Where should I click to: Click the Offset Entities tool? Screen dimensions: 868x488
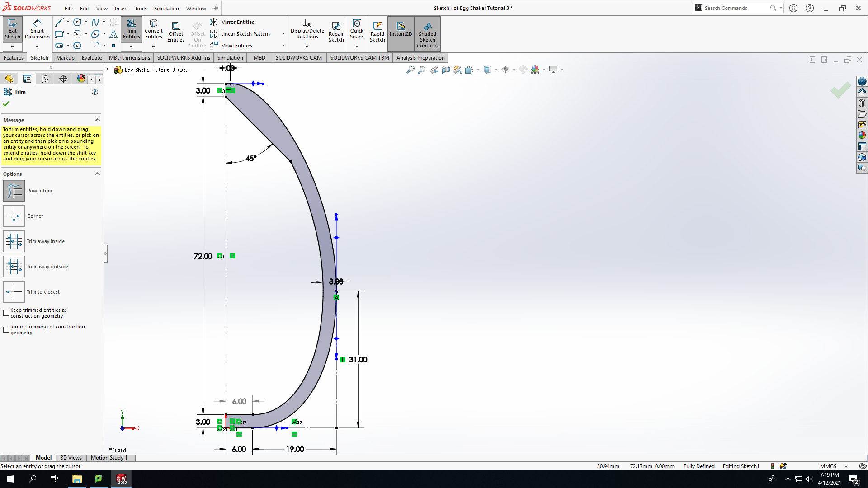(175, 32)
